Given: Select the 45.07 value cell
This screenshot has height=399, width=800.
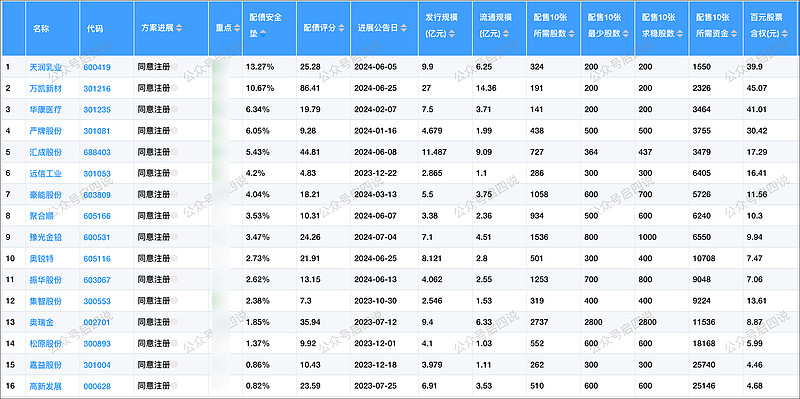Looking at the screenshot, I should pyautogui.click(x=771, y=88).
